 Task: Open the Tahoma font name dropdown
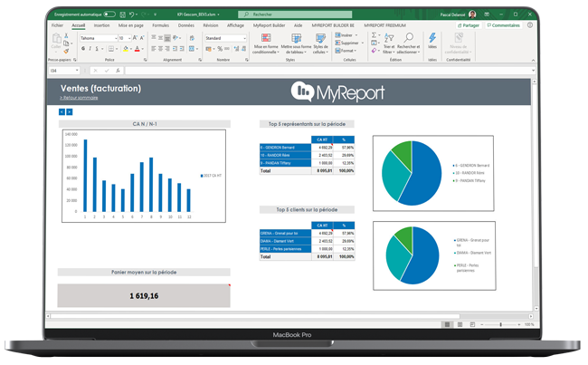coord(116,38)
